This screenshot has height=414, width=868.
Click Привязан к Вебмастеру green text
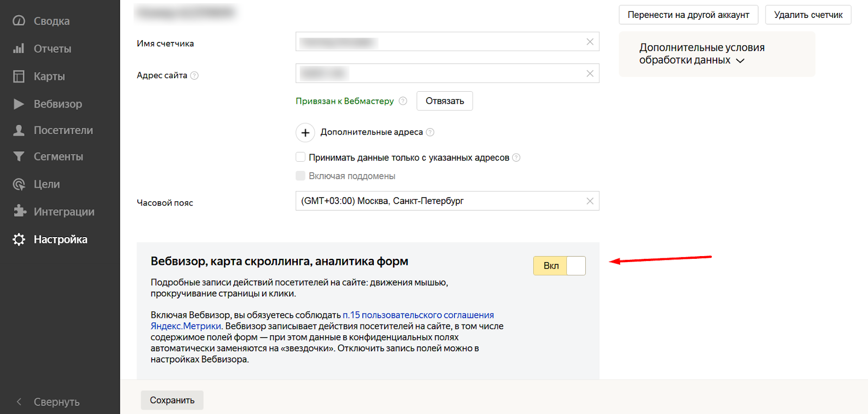point(344,101)
